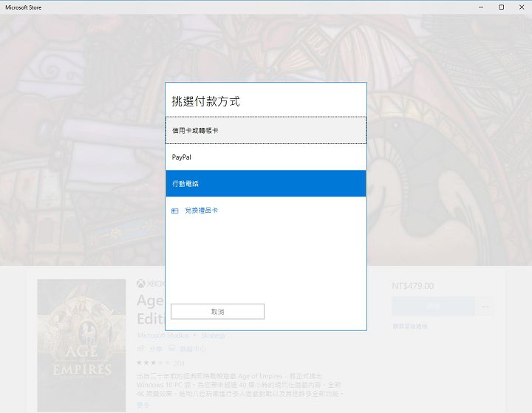Open the Strategy category link

[213, 335]
